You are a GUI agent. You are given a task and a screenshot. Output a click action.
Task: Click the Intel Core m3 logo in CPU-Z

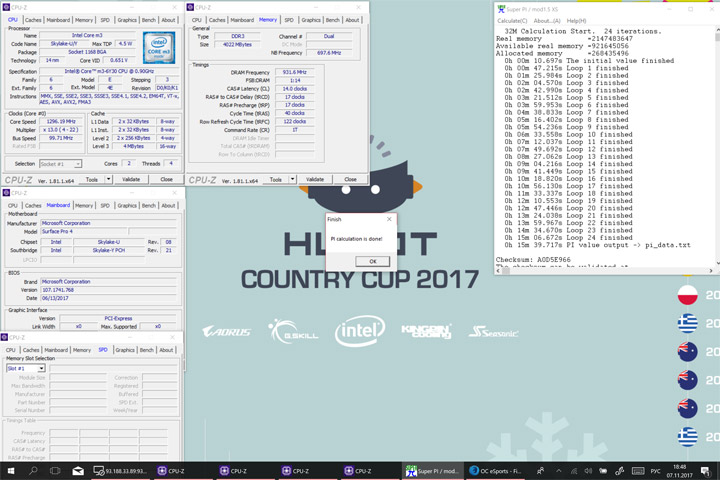(159, 47)
